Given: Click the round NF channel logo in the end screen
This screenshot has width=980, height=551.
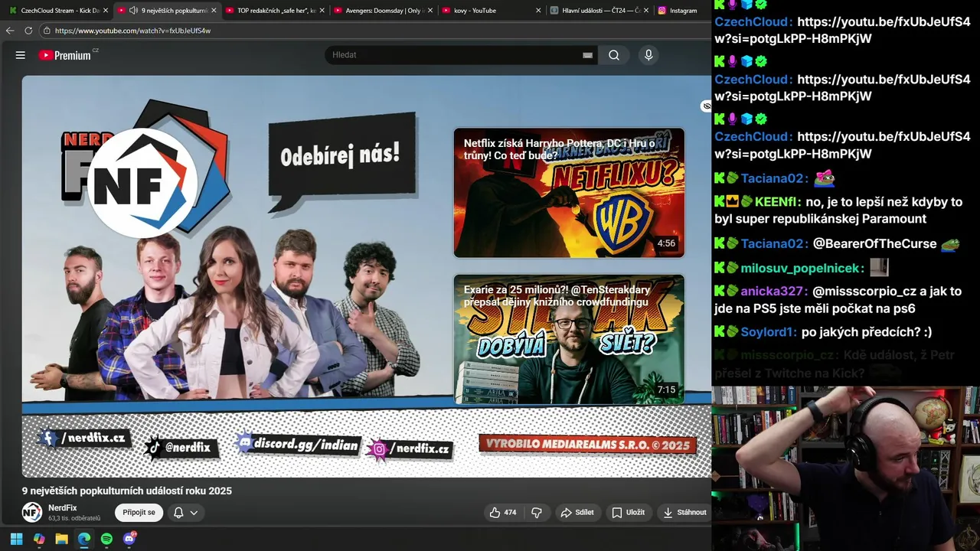Looking at the screenshot, I should pyautogui.click(x=142, y=183).
